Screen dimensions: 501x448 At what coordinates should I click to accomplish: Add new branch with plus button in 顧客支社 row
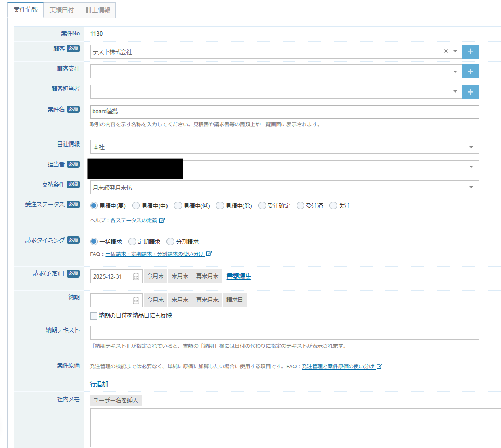tap(470, 72)
